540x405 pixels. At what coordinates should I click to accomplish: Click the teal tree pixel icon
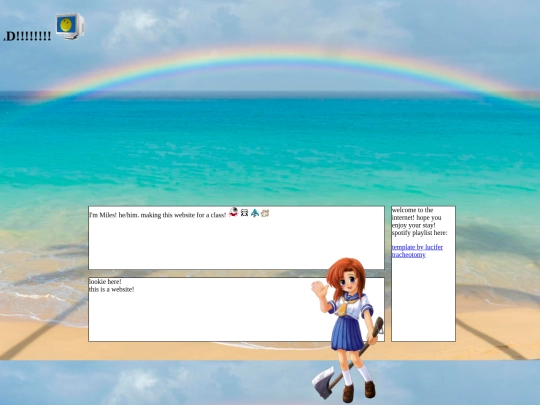255,213
